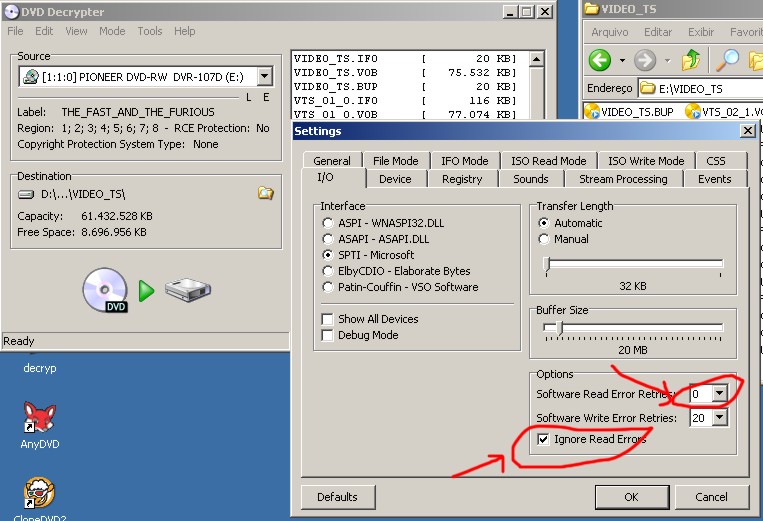The width and height of the screenshot is (763, 521).
Task: Open Software Read Error Retries dropdown
Action: (719, 393)
